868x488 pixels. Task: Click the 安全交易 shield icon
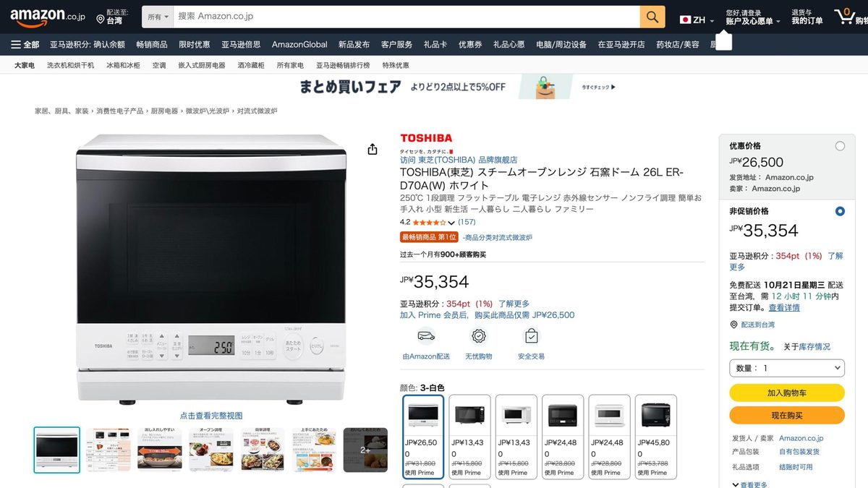pos(531,336)
